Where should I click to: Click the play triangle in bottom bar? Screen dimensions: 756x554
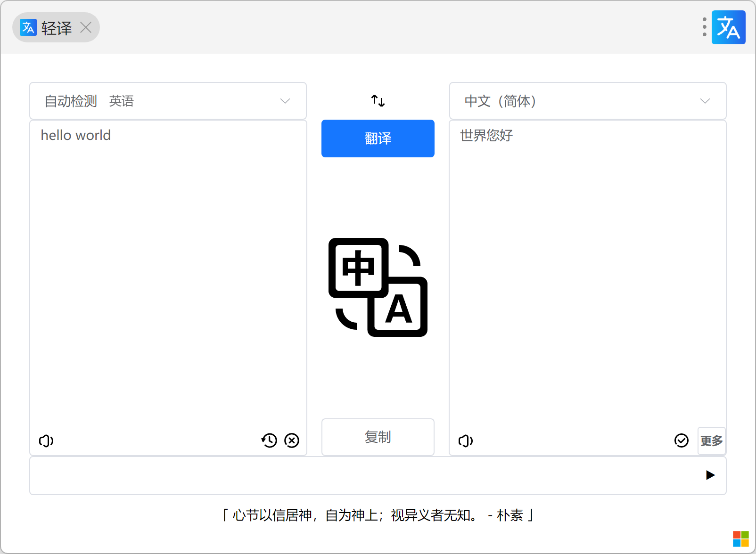[x=710, y=475]
